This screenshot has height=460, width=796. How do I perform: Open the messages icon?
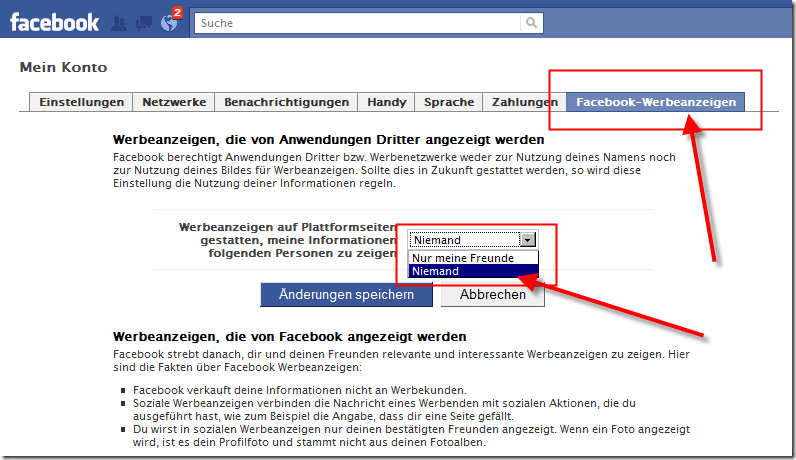click(x=144, y=23)
